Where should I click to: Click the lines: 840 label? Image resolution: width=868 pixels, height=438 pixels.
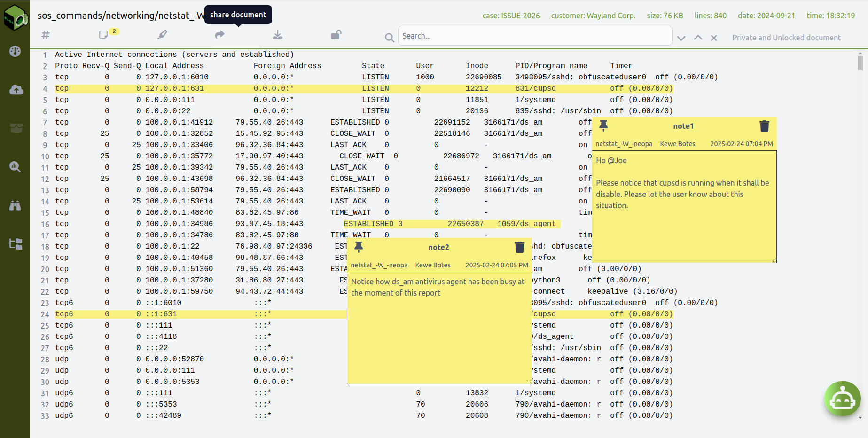tap(711, 16)
